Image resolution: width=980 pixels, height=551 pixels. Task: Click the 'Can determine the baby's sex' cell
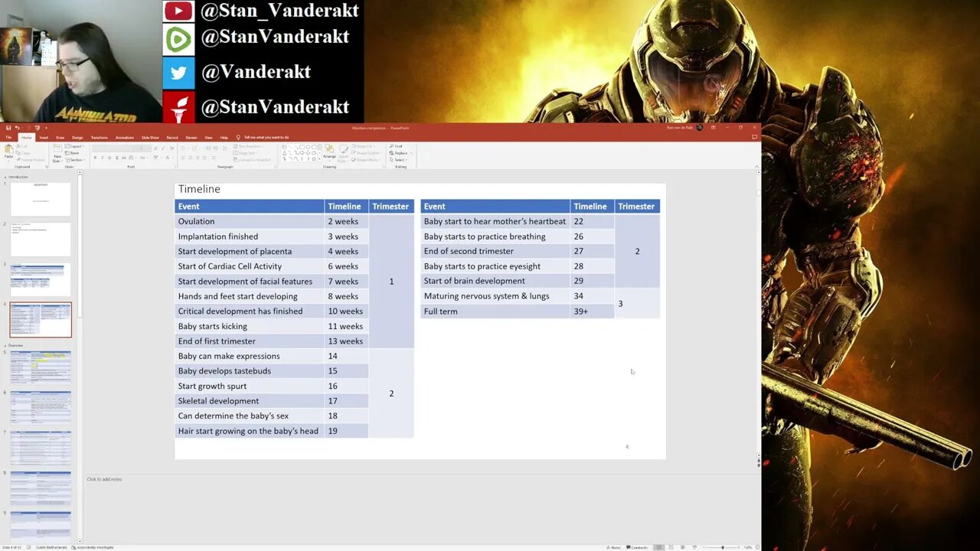coord(250,416)
